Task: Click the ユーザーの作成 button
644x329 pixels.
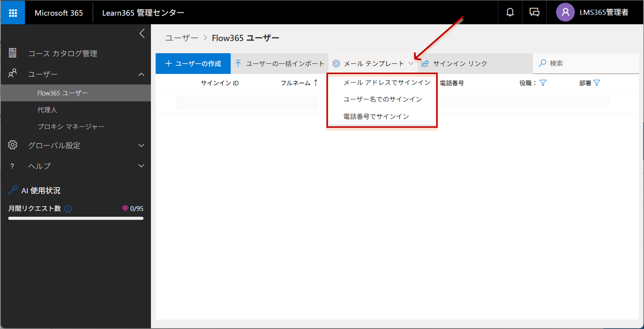Action: coord(193,64)
